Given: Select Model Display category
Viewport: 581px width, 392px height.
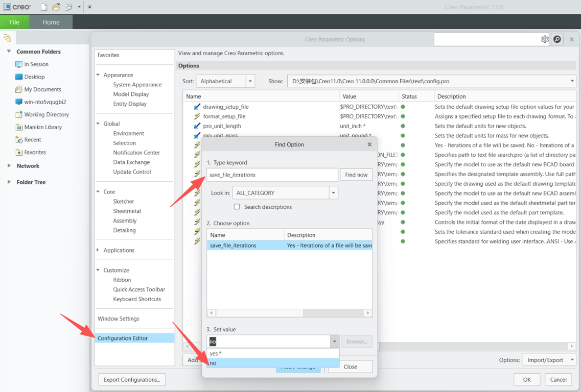Looking at the screenshot, I should 131,94.
